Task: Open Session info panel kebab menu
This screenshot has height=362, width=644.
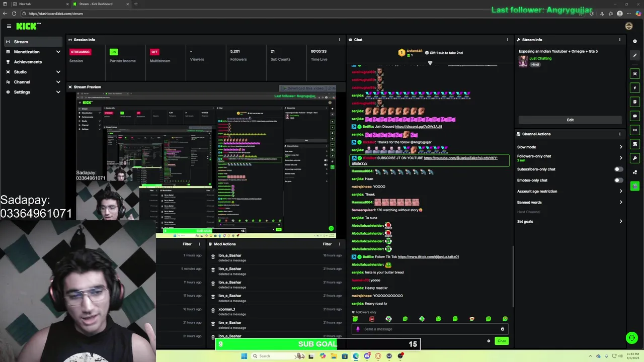Action: (x=340, y=40)
